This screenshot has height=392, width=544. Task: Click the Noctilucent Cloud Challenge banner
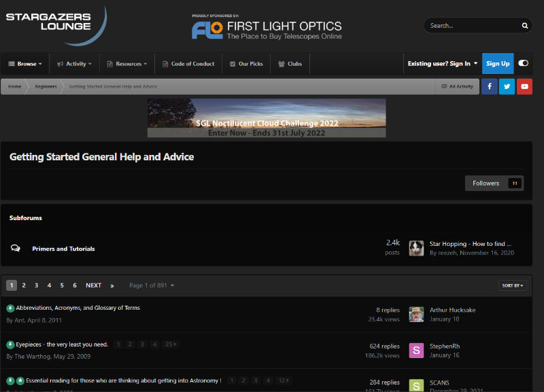click(x=267, y=118)
